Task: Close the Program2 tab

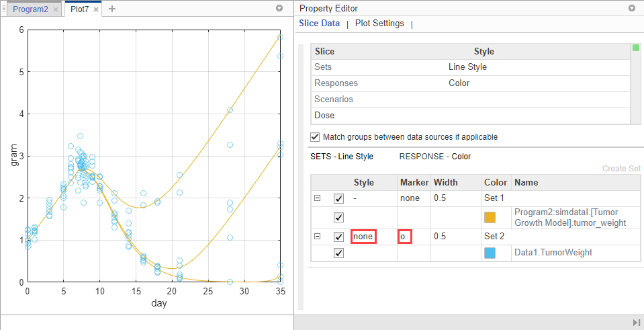Action: (56, 9)
